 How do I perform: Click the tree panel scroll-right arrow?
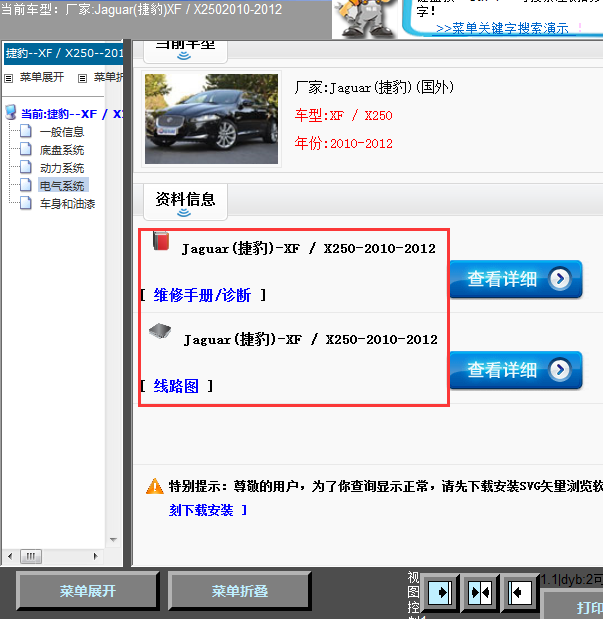point(95,556)
